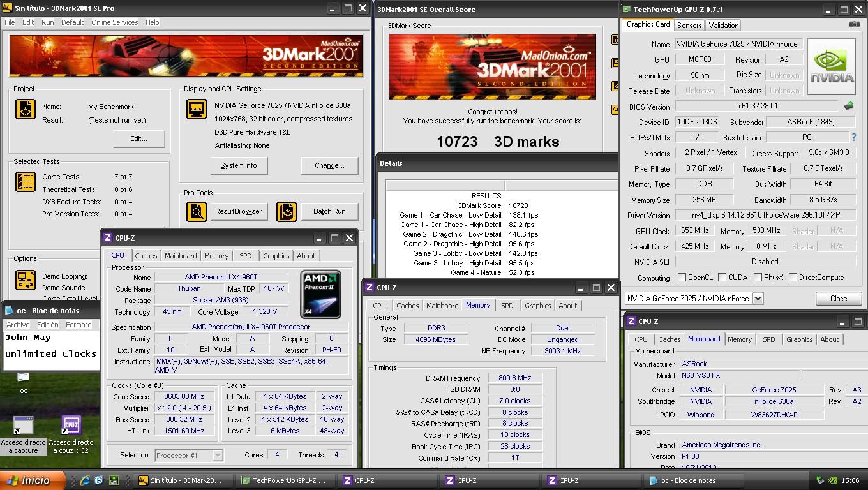Screen dimensions: 868x490
Task: Toggle the PhysX checkbox
Action: point(758,278)
